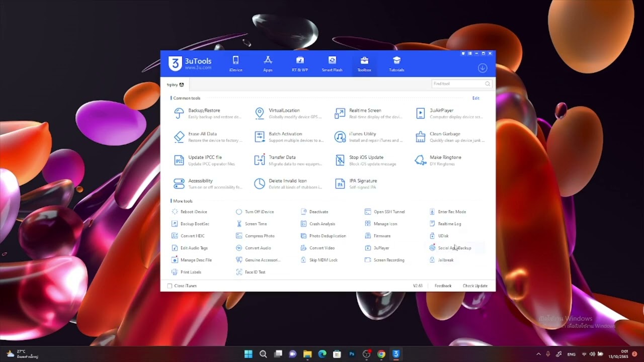Open Photo Deduplication
The height and width of the screenshot is (362, 644).
point(324,236)
